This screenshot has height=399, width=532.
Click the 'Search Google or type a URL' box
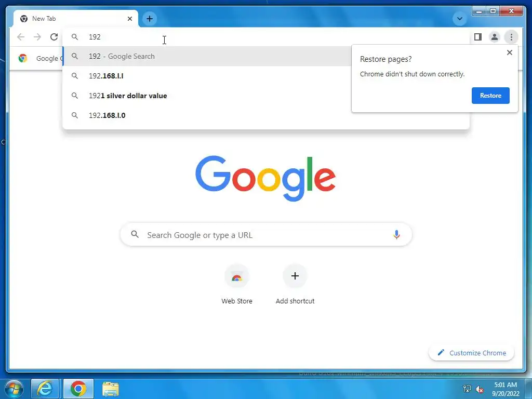[266, 234]
